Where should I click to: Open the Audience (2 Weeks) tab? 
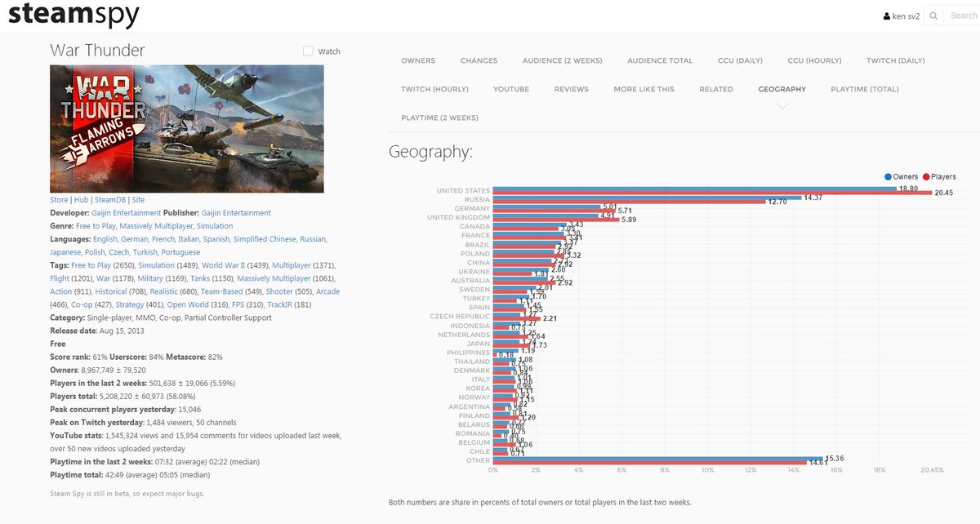tap(563, 60)
